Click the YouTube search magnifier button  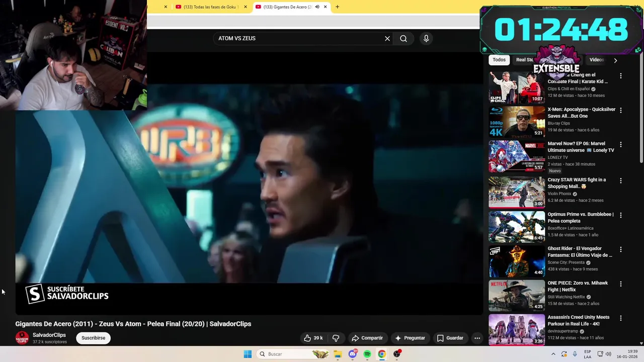(404, 39)
